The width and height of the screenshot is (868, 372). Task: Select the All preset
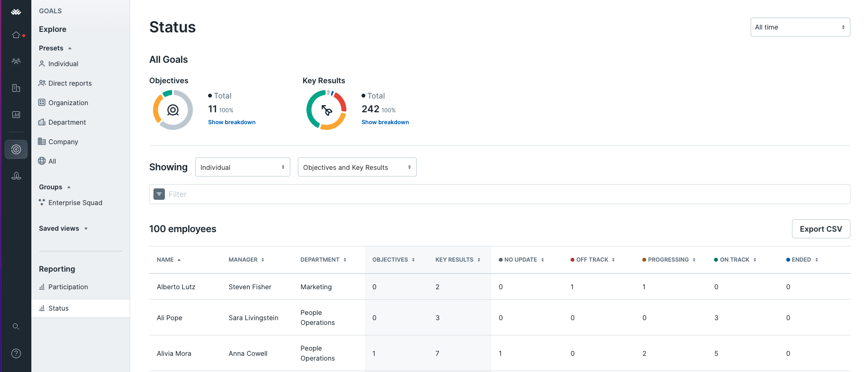[47, 161]
